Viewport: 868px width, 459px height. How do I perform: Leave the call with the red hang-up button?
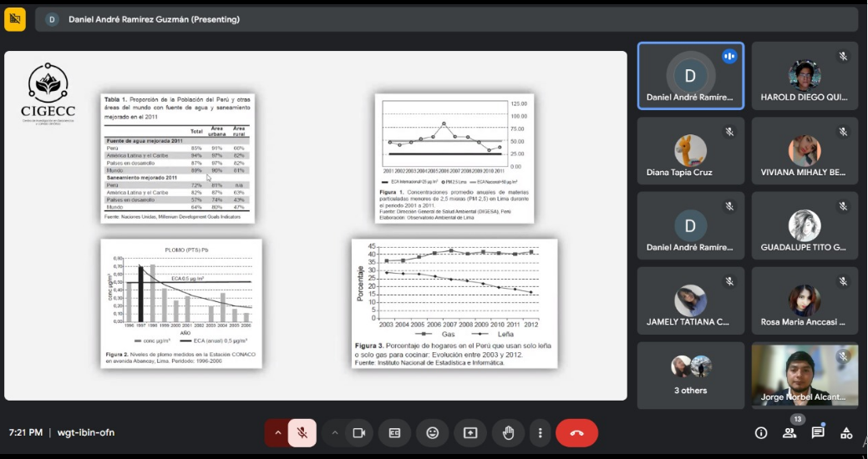pyautogui.click(x=576, y=433)
